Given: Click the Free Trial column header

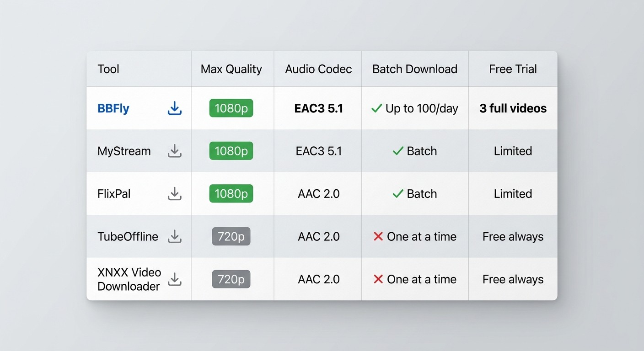Looking at the screenshot, I should pyautogui.click(x=513, y=69).
